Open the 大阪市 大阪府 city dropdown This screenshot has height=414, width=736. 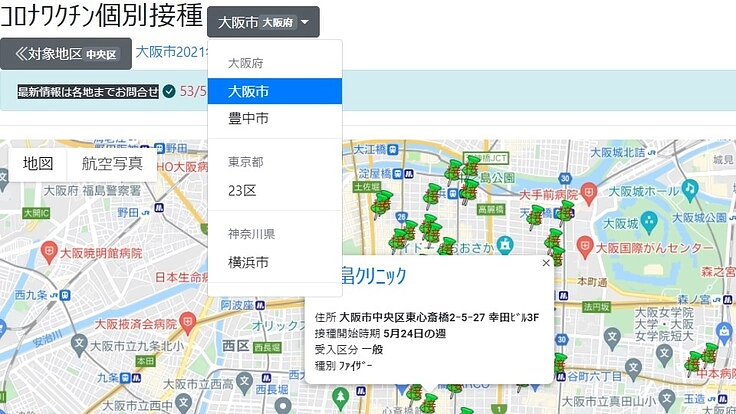263,22
